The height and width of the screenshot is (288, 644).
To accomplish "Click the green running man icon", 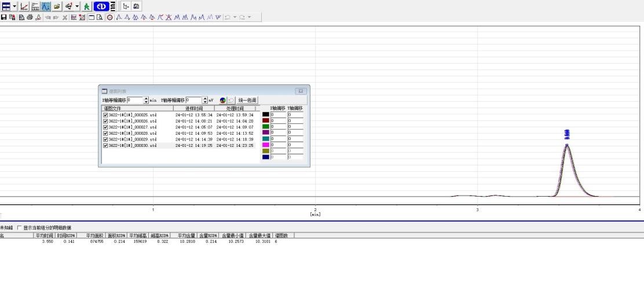I will [x=86, y=6].
